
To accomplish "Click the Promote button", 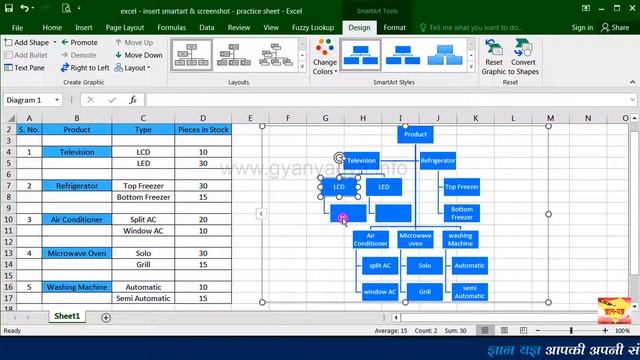I will click(80, 42).
